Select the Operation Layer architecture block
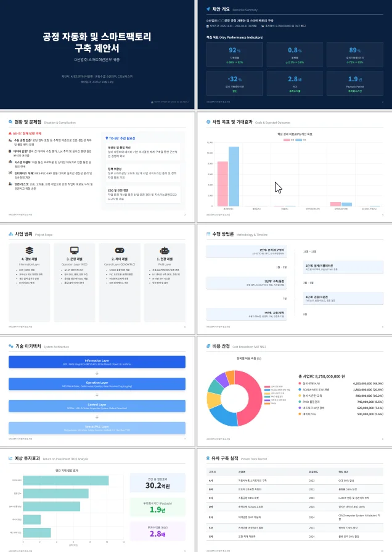 (x=97, y=384)
